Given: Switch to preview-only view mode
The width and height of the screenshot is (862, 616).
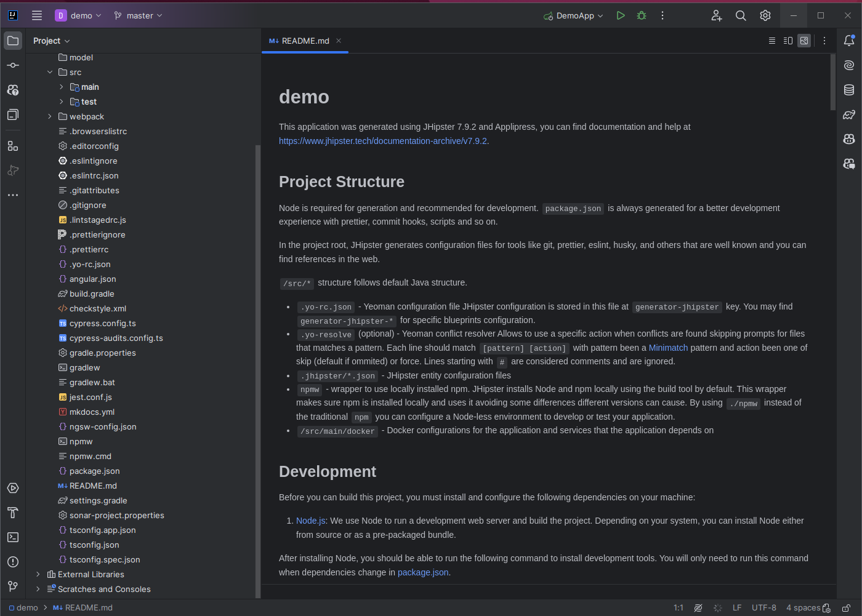Looking at the screenshot, I should point(804,41).
